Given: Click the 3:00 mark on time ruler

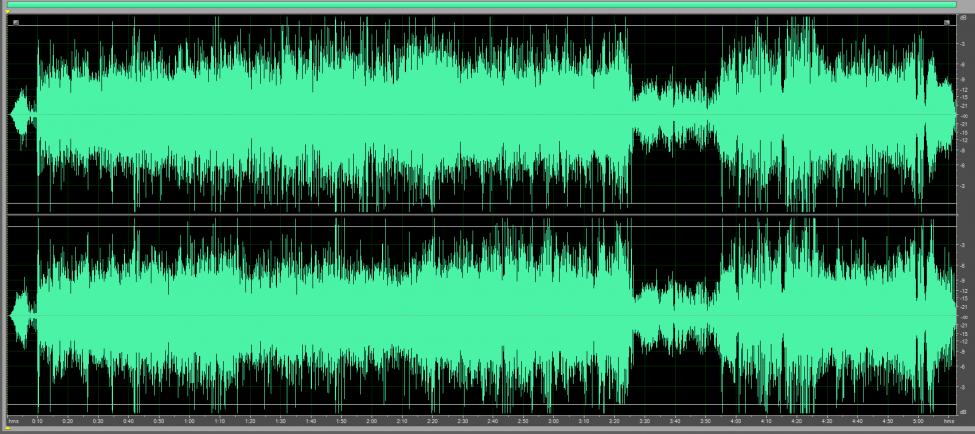Looking at the screenshot, I should click(x=553, y=420).
